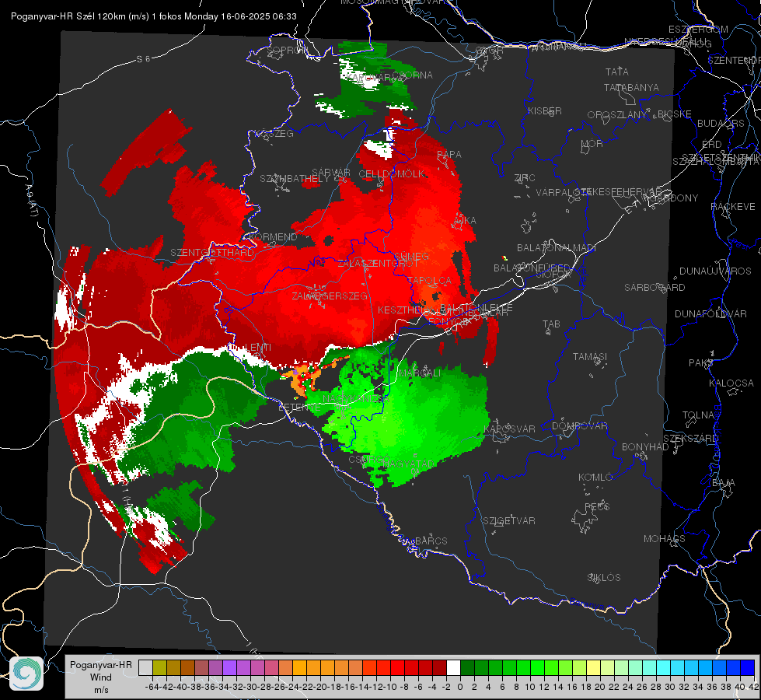Click the MOR city label
This screenshot has height=700, width=761.
(592, 143)
